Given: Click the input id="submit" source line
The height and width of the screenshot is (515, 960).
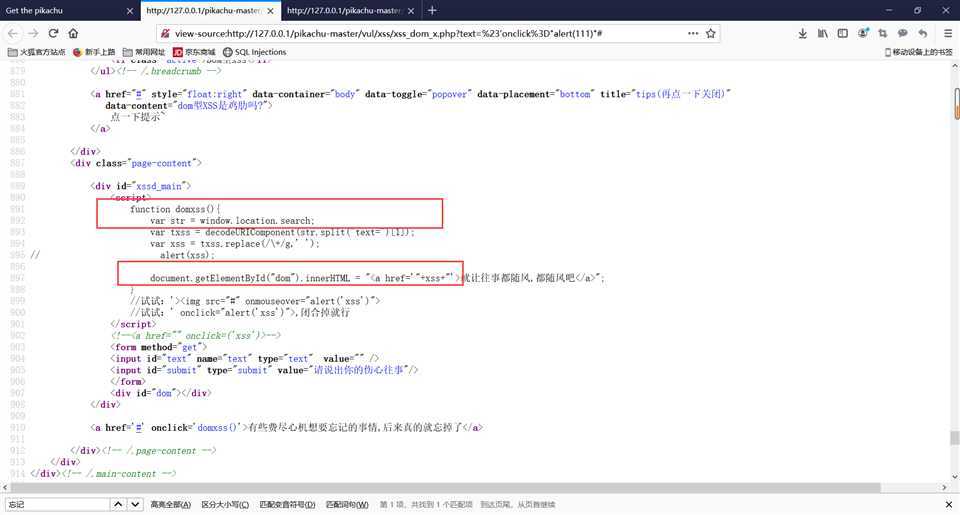Looking at the screenshot, I should (264, 370).
